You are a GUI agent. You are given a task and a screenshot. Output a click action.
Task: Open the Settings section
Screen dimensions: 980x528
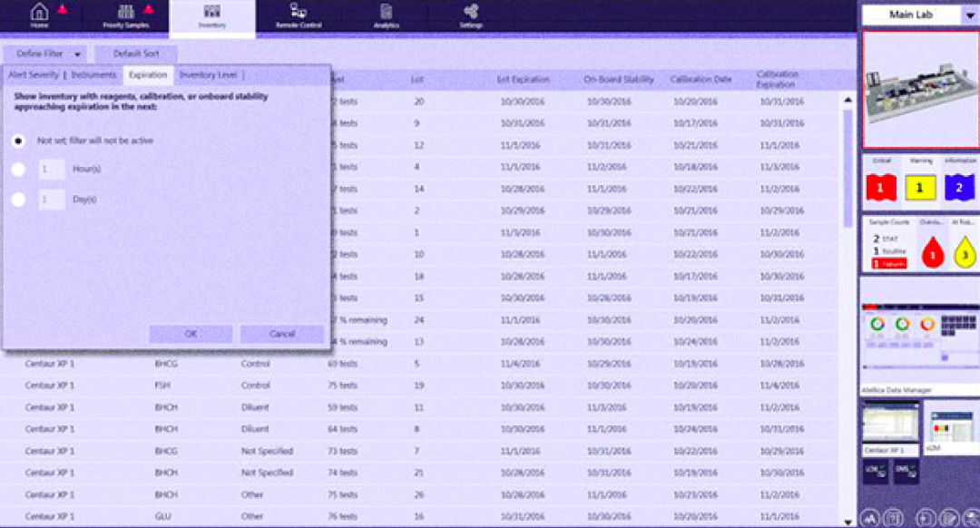pyautogui.click(x=471, y=15)
